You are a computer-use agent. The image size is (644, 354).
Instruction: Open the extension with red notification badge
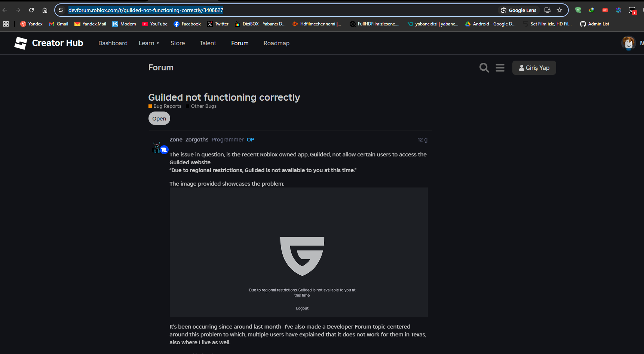[x=632, y=10]
